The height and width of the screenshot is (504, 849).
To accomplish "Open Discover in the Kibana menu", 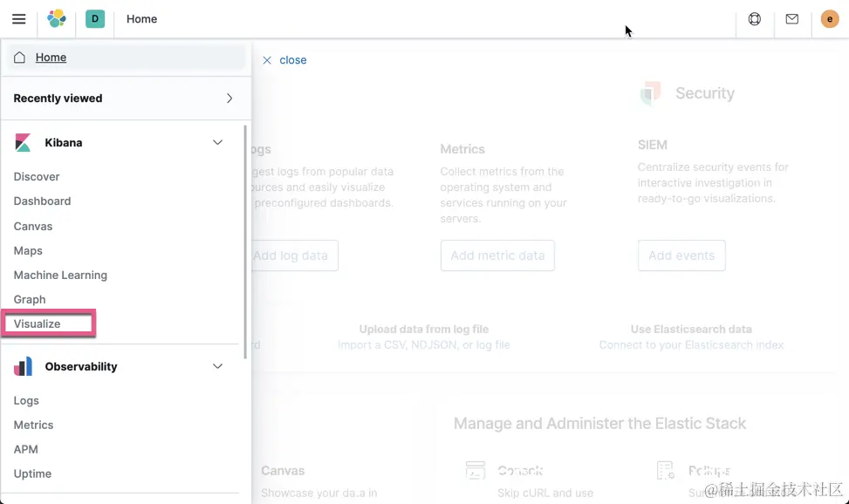I will (37, 176).
